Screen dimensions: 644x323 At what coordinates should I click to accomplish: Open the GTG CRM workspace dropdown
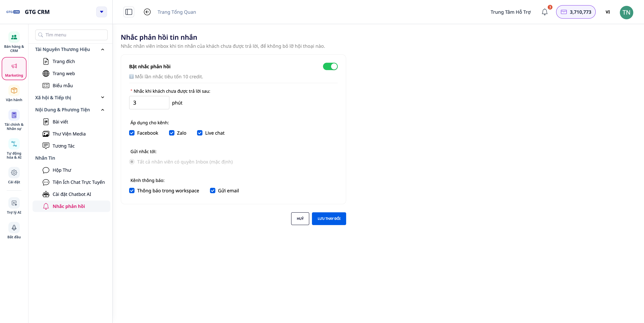(x=101, y=12)
